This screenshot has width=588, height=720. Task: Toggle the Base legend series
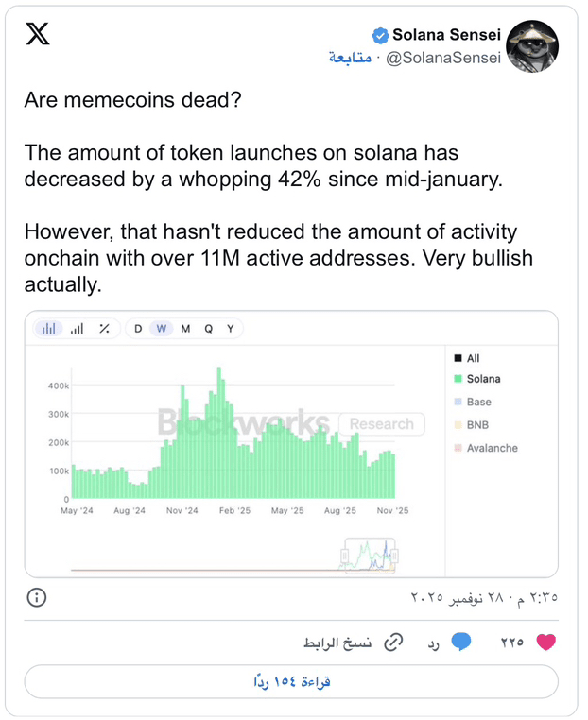coord(478,403)
